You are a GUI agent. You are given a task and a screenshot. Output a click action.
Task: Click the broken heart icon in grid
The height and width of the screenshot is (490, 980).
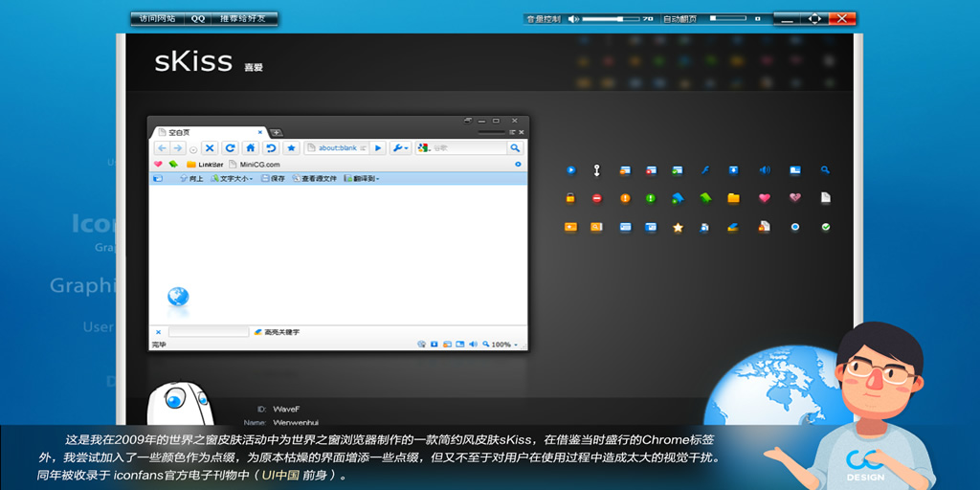[x=795, y=197]
